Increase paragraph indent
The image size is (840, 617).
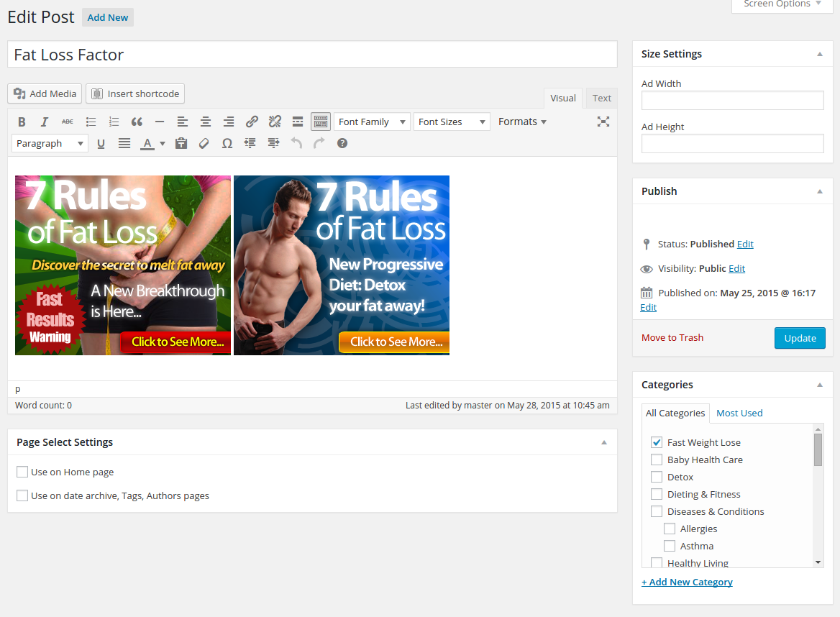tap(273, 144)
